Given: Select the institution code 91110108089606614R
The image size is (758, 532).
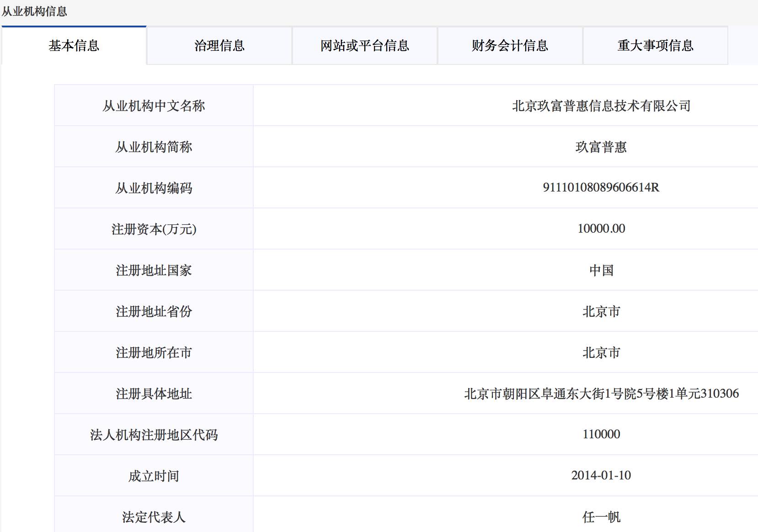Looking at the screenshot, I should (601, 187).
